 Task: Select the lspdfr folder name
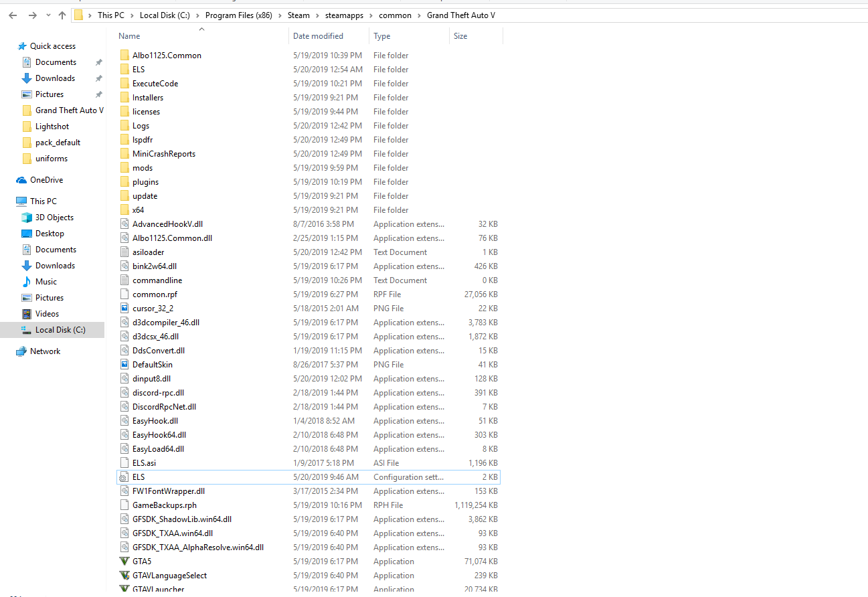click(x=143, y=140)
